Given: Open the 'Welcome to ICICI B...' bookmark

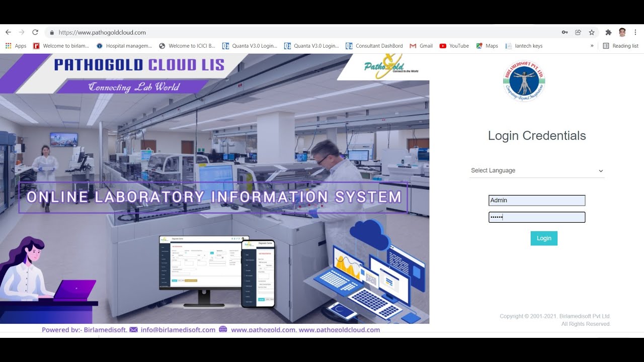Looking at the screenshot, I should tap(187, 46).
